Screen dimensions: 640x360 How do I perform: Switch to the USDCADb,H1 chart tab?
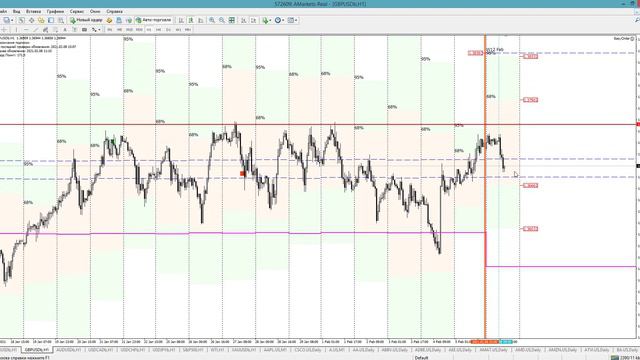click(101, 350)
